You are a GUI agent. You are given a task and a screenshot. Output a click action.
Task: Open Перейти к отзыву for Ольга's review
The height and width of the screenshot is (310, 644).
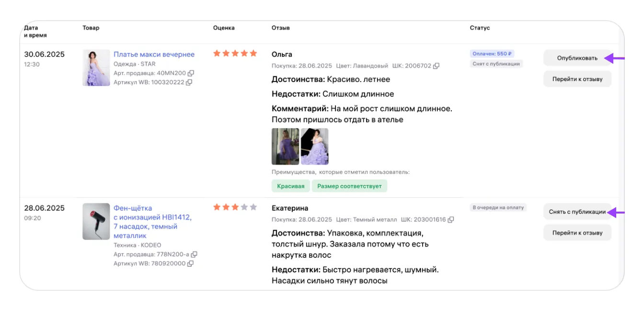tap(577, 79)
